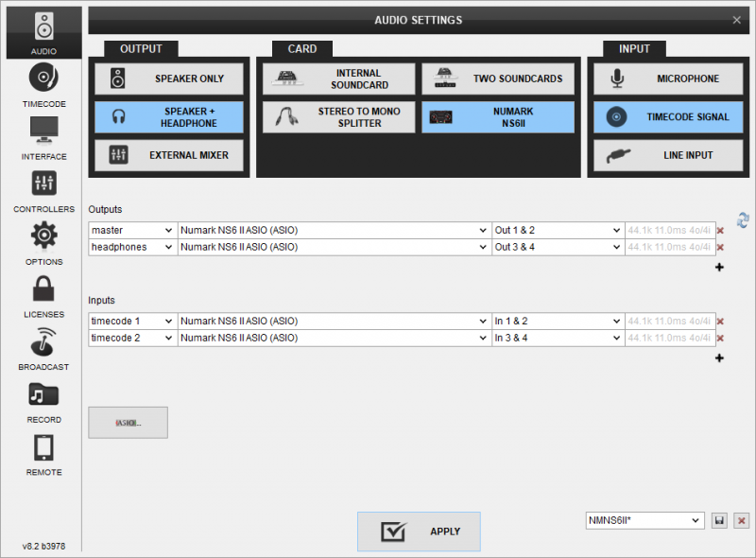Add a new output row with plus
Screen dimensions: 756x558
719,268
